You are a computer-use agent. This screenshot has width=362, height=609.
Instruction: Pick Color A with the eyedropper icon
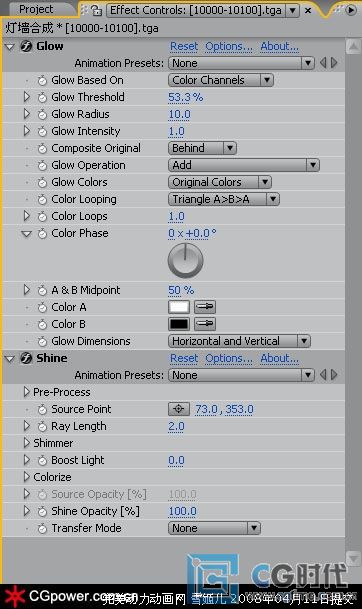pyautogui.click(x=205, y=307)
